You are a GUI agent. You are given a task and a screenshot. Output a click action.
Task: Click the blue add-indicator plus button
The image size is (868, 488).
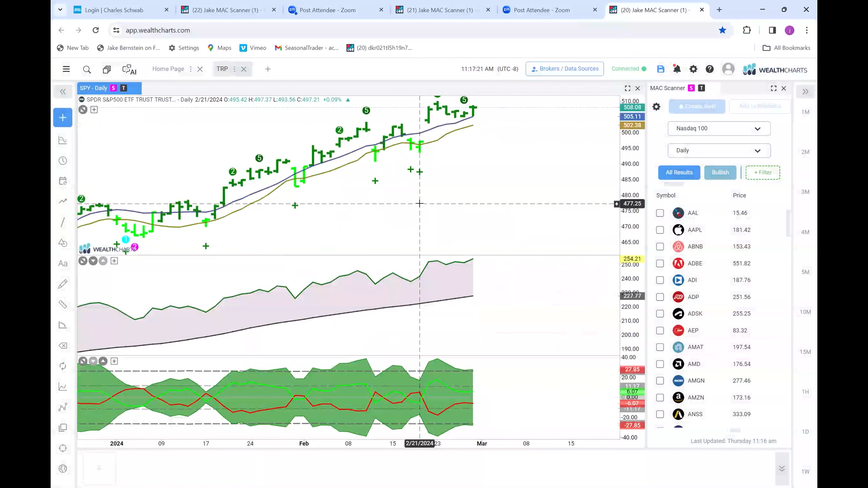tap(63, 117)
